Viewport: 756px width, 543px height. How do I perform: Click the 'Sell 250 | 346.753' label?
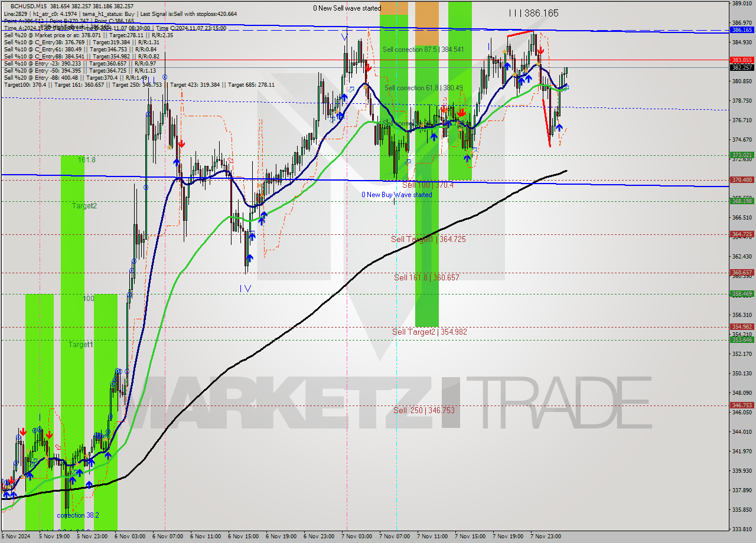[x=424, y=410]
